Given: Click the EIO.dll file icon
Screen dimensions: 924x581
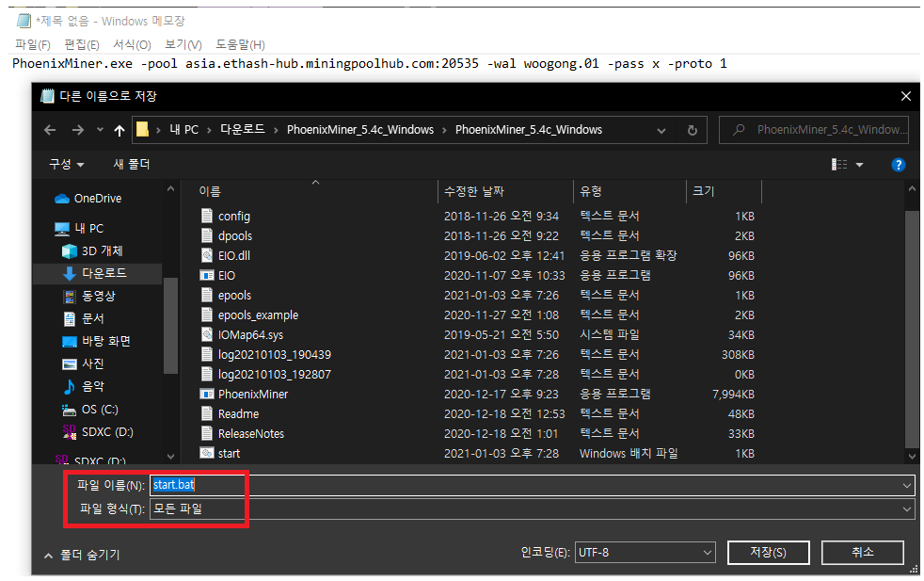Looking at the screenshot, I should click(x=207, y=255).
